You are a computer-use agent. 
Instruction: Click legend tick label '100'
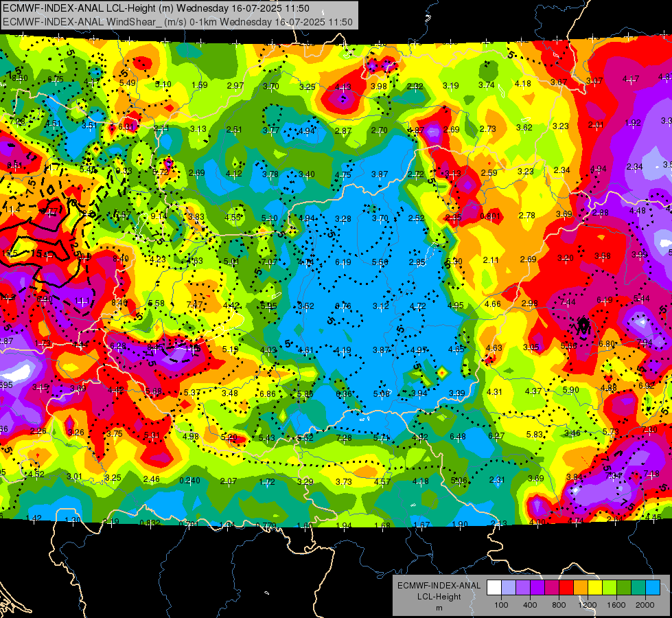point(501,605)
